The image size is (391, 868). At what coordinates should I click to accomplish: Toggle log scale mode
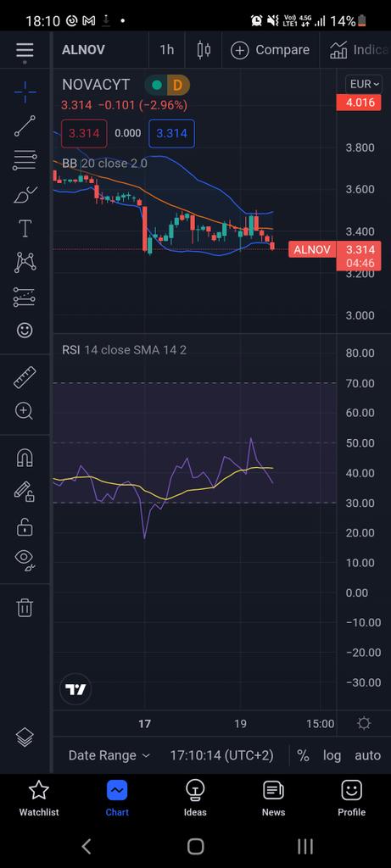click(x=332, y=755)
